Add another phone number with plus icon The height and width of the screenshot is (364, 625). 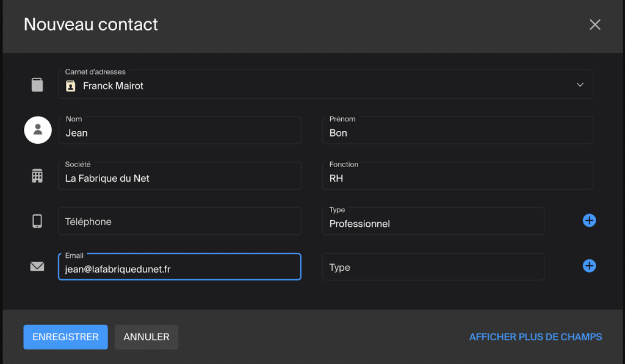point(589,221)
